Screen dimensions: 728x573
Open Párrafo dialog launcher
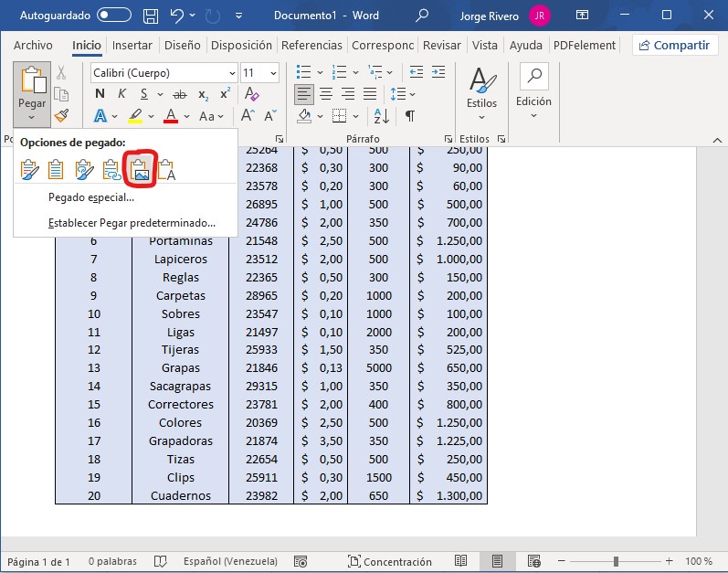pyautogui.click(x=448, y=139)
